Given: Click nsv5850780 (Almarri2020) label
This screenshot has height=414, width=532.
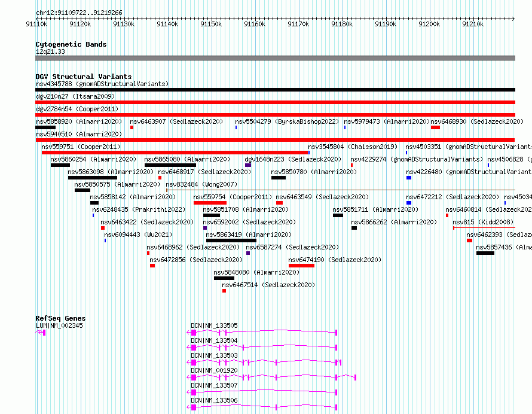Looking at the screenshot, I should point(314,172).
